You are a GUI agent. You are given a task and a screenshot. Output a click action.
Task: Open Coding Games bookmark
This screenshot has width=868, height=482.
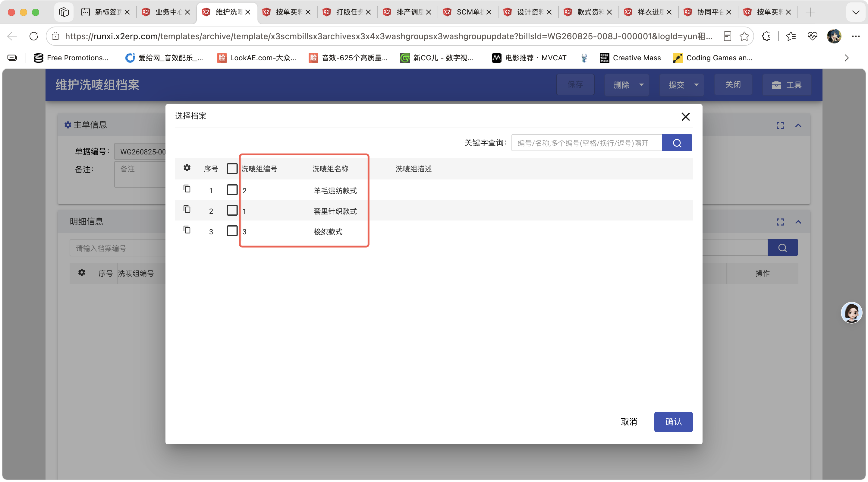712,58
